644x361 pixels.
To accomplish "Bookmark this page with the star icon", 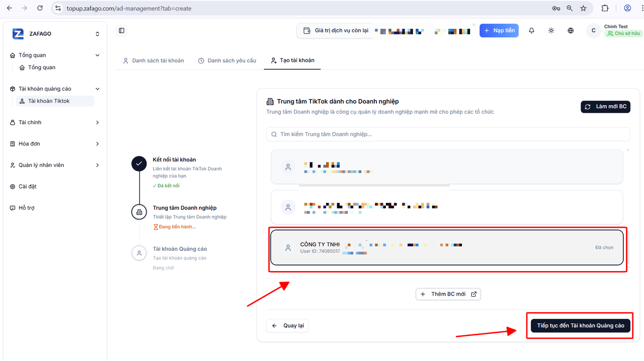I will 583,8.
